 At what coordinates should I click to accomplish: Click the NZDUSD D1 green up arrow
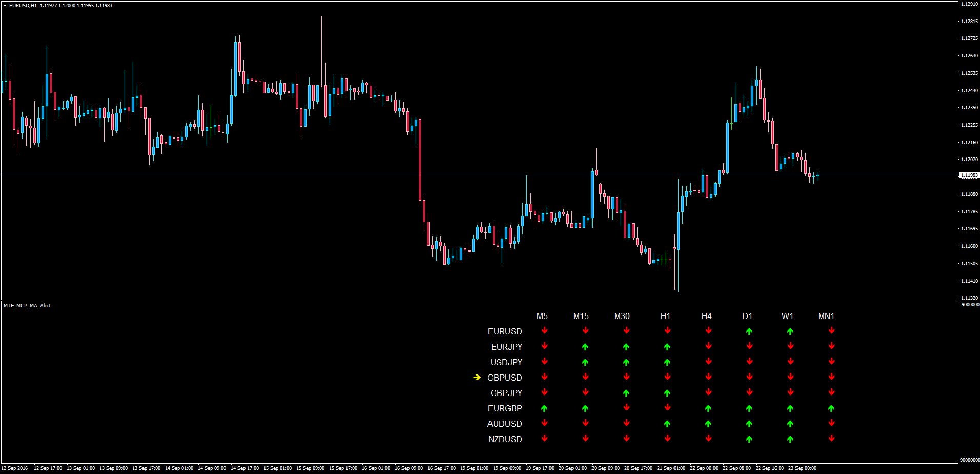(749, 439)
